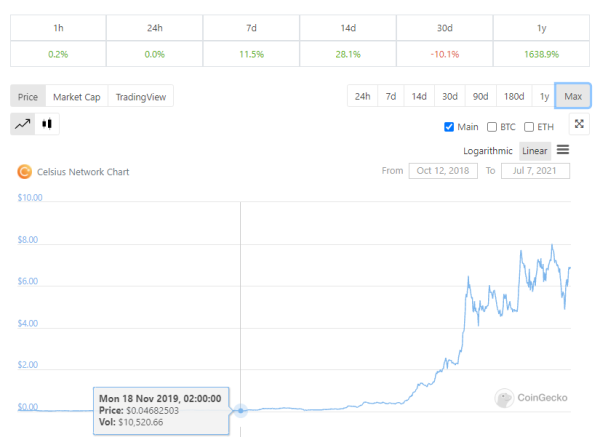Image resolution: width=600 pixels, height=437 pixels.
Task: Switch to the candlestick chart icon
Action: pyautogui.click(x=47, y=124)
